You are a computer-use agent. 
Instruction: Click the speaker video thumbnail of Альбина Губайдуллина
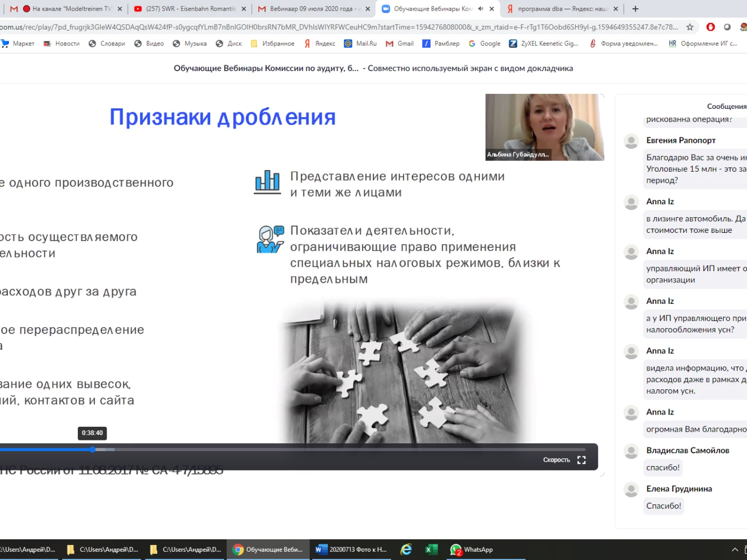click(x=545, y=127)
